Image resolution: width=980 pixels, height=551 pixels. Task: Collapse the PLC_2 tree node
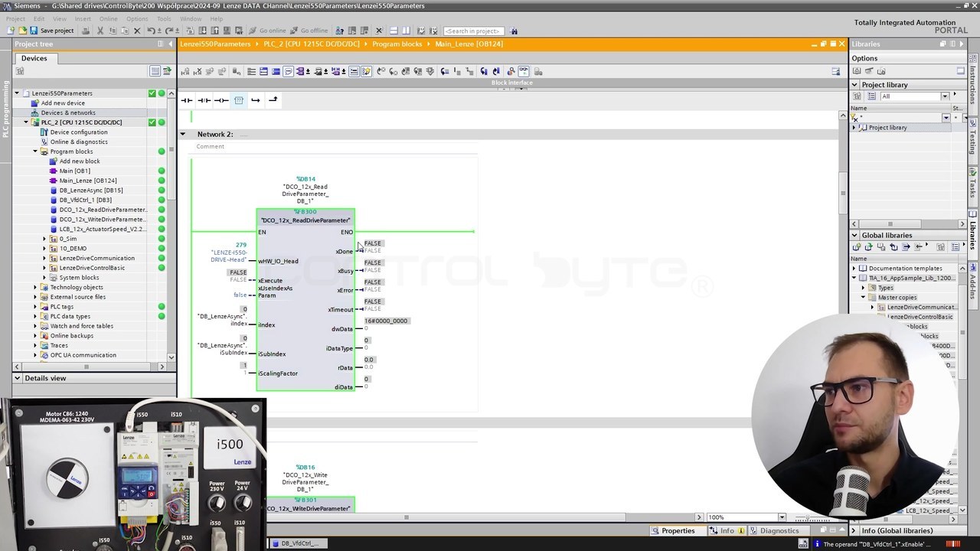pos(26,122)
